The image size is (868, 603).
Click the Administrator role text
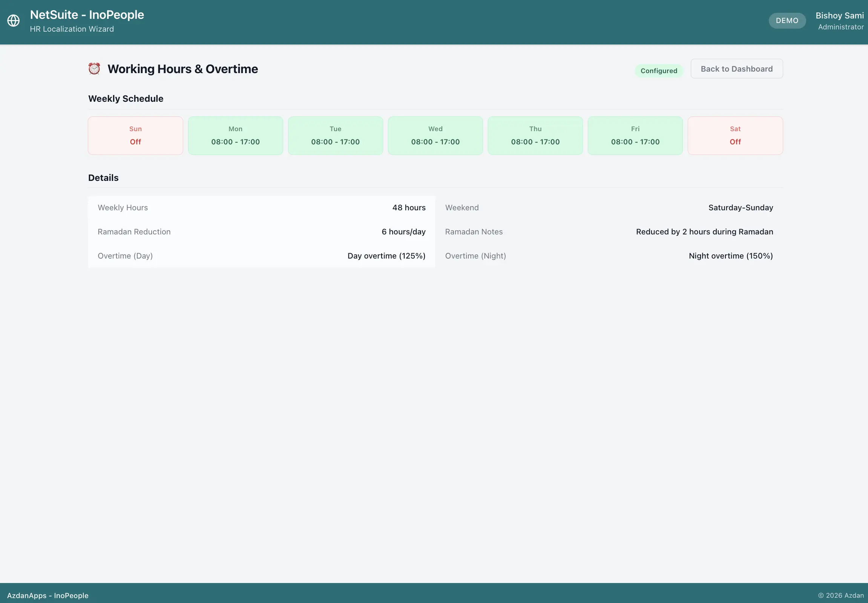(x=841, y=27)
